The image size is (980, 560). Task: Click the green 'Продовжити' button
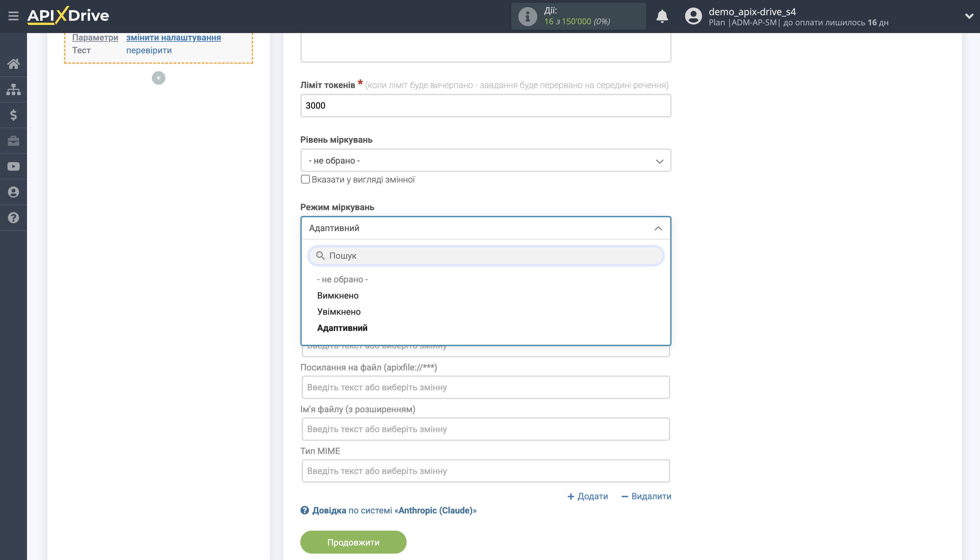pos(353,542)
